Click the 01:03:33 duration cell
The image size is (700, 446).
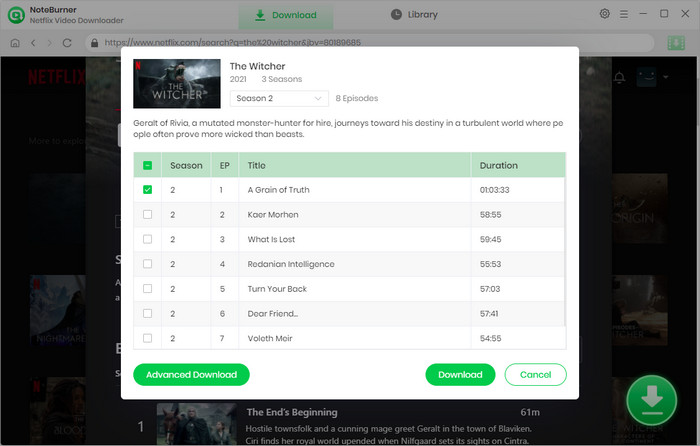(494, 190)
